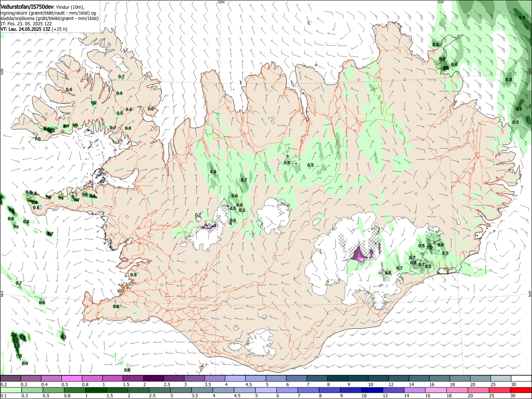Pick the dusky purple swatch above upper-row 0.2
Screen dimensions: 532x399
tap(10, 379)
